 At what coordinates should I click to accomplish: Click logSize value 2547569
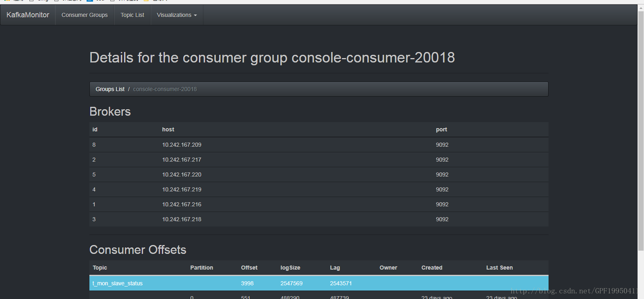click(x=292, y=283)
